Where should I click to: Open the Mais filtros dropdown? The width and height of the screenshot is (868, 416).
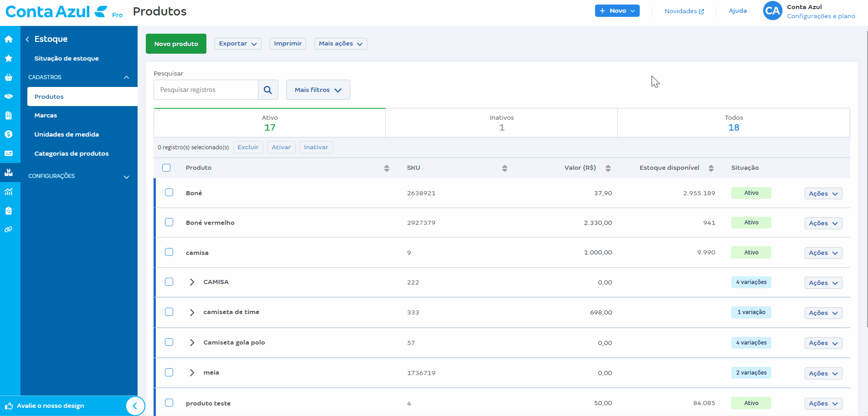[x=318, y=90]
